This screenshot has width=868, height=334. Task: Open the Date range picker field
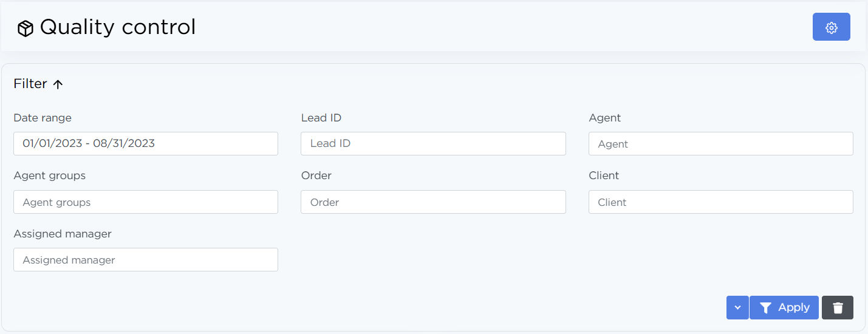(146, 144)
